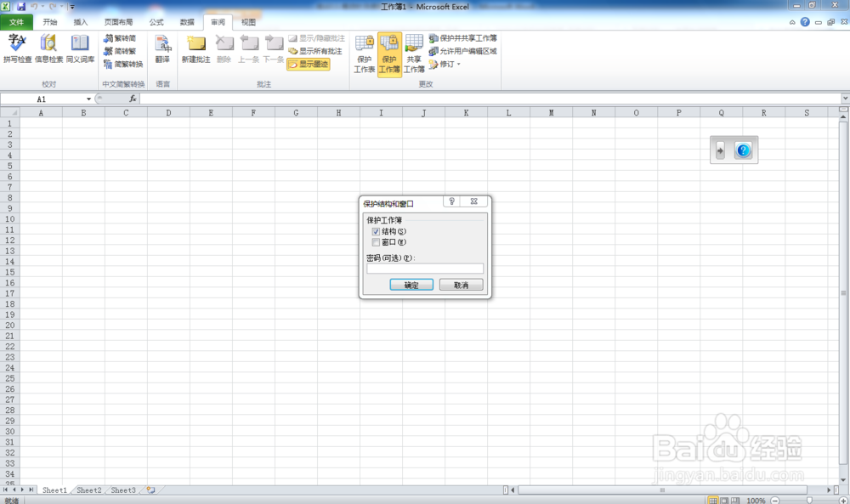850x504 pixels.
Task: Uncheck the 结构 (Structure) checkbox
Action: (x=376, y=231)
